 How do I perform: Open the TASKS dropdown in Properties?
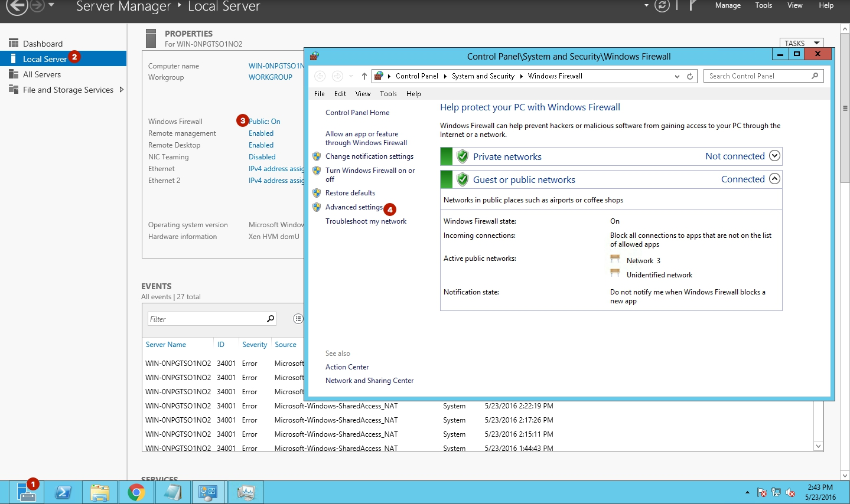802,43
